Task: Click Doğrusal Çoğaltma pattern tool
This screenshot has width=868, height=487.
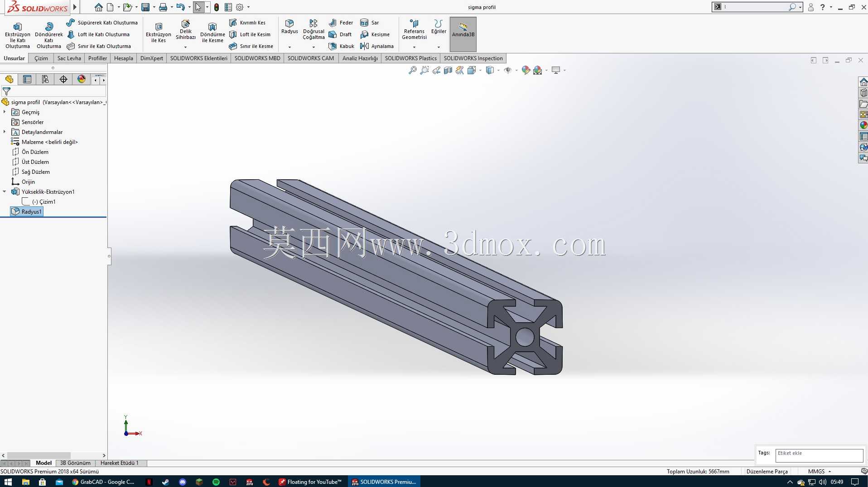Action: [313, 29]
